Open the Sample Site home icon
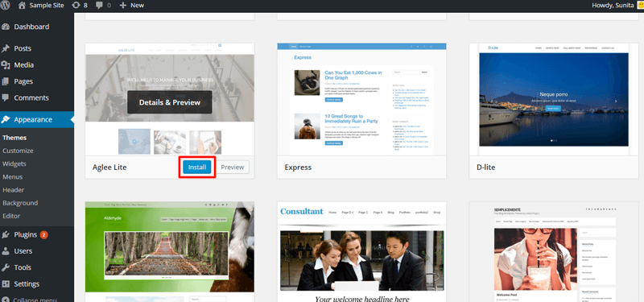The width and height of the screenshot is (644, 302). click(x=23, y=6)
